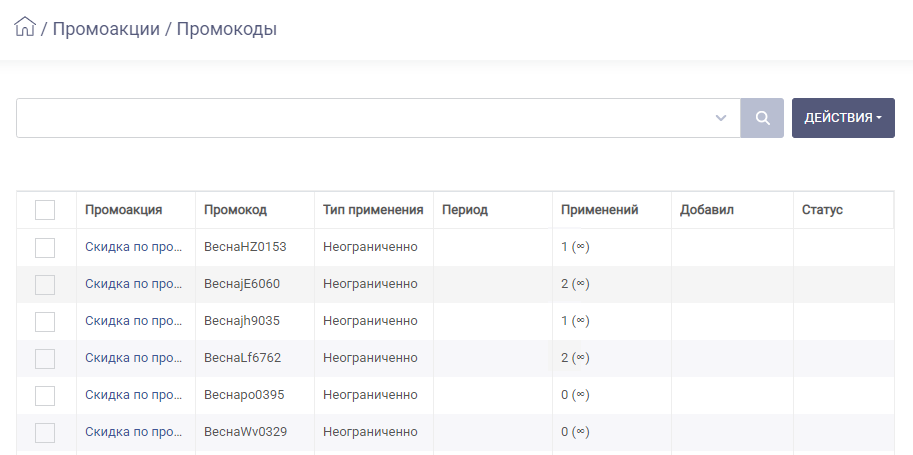The height and width of the screenshot is (455, 913).
Task: Open the ДЕЙСТВИЯ actions dropdown
Action: point(843,118)
